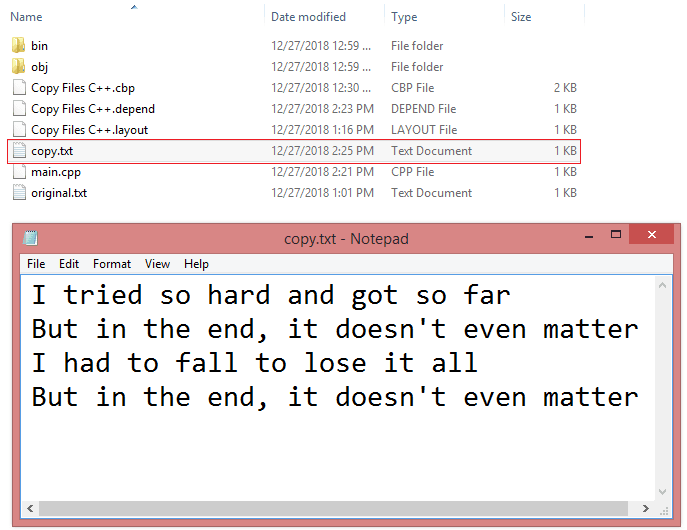Screen dimensions: 687x530
Task: Select the main.cpp file icon
Action: (19, 172)
